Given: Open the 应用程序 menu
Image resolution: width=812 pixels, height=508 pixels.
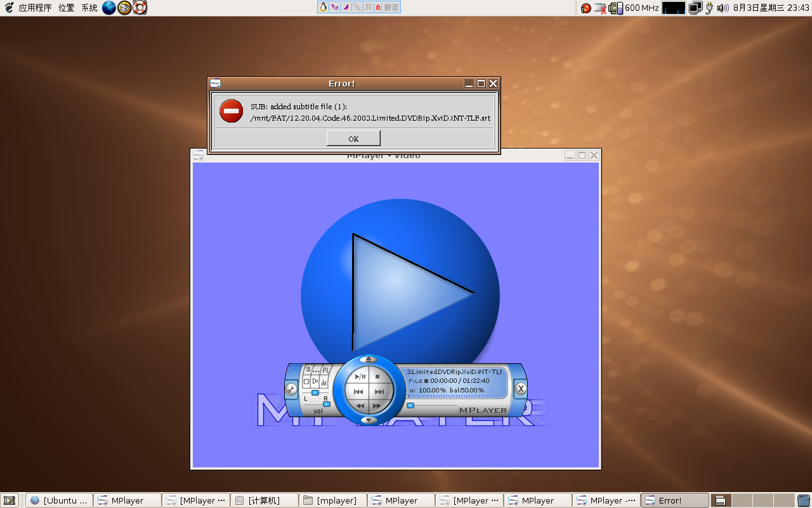Looking at the screenshot, I should click(35, 8).
